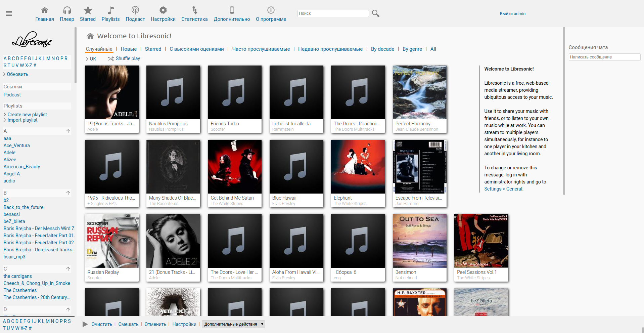Open the Podcast icon in top toolbar
This screenshot has height=333, width=644.
135,10
